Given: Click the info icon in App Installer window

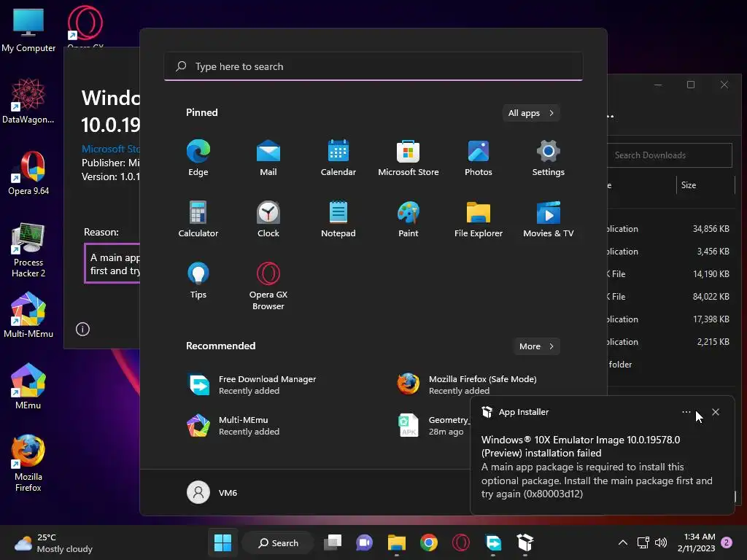Looking at the screenshot, I should coord(82,329).
